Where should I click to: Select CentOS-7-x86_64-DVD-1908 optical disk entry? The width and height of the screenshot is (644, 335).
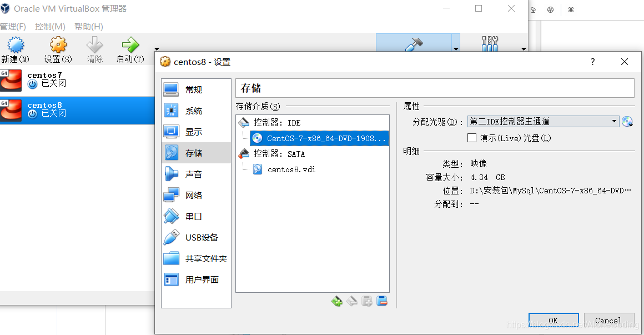(x=319, y=138)
